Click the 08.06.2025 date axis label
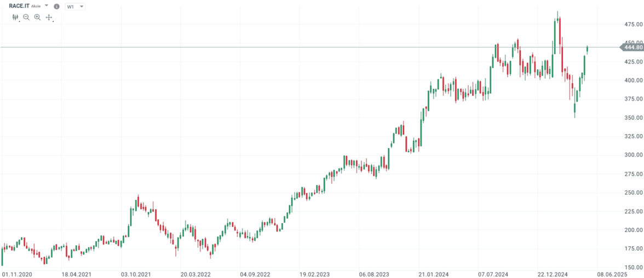 [612, 273]
